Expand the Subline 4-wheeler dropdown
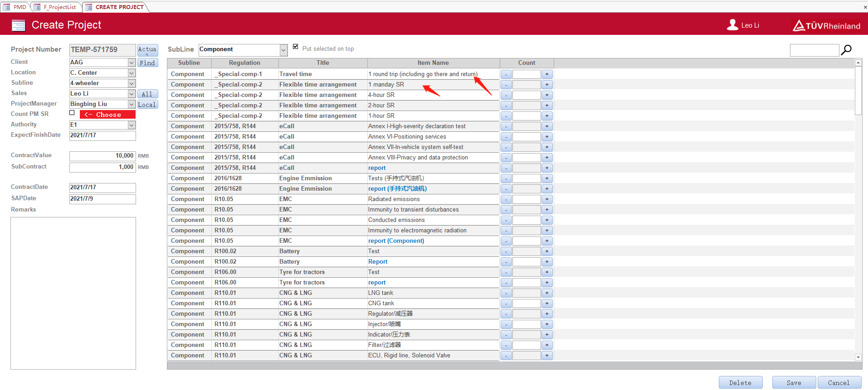Image resolution: width=868 pixels, height=390 pixels. point(132,83)
